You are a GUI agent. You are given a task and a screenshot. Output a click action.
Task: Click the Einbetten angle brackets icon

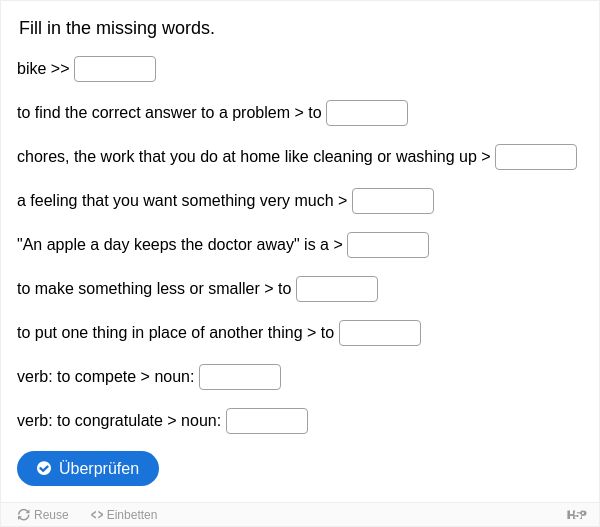click(x=97, y=515)
